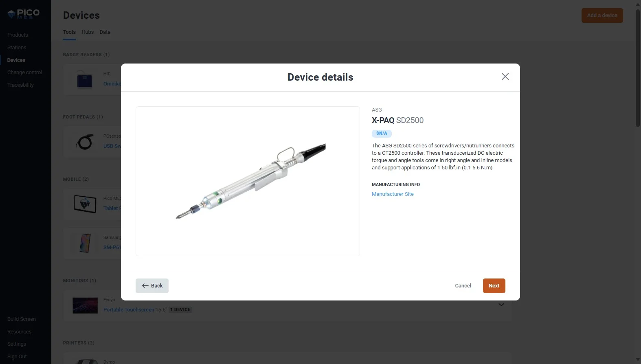Click the Eyoyo monitor thumbnail
Screen dimensions: 641x364
click(85, 305)
